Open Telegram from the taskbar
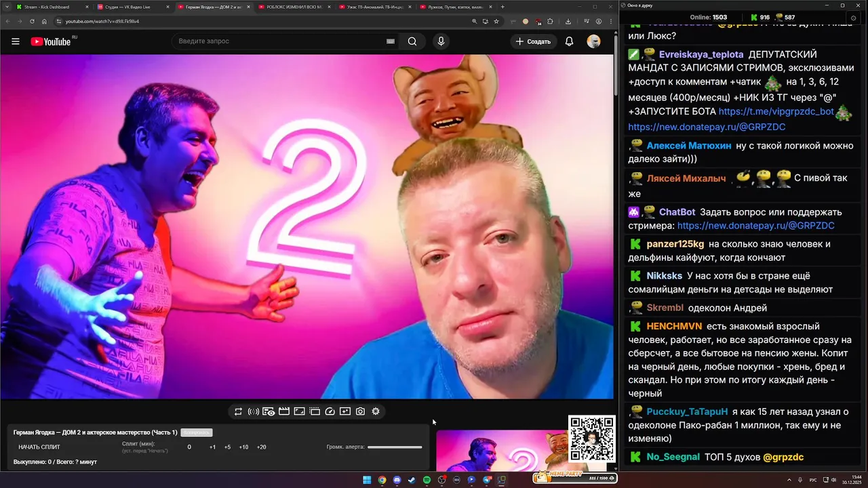This screenshot has height=488, width=868. point(487,480)
